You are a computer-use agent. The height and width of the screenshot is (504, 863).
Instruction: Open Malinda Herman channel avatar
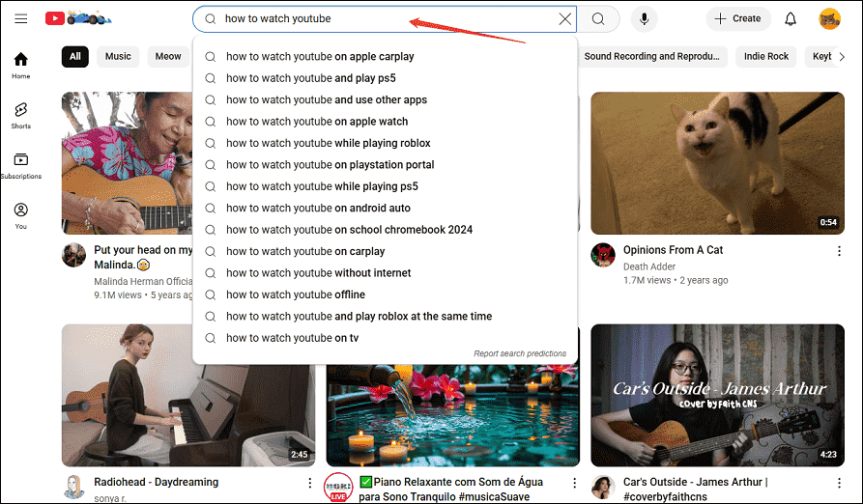click(73, 255)
